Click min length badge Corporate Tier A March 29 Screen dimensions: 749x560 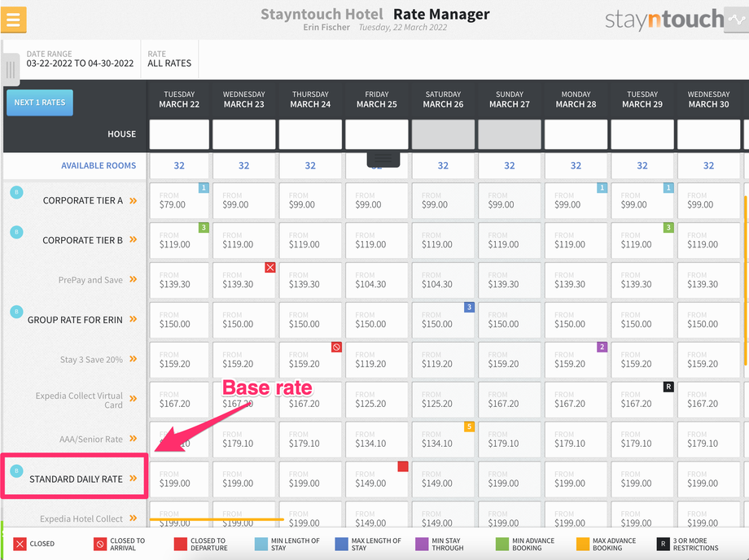(x=668, y=188)
